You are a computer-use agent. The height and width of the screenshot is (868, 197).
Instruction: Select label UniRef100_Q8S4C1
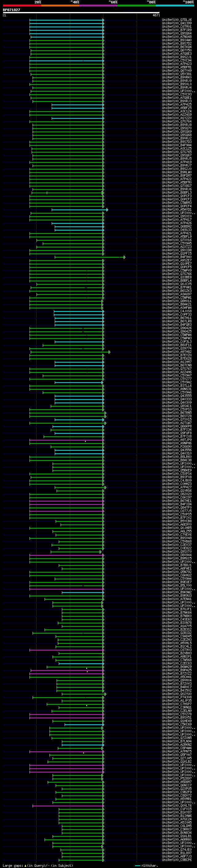(177, 406)
